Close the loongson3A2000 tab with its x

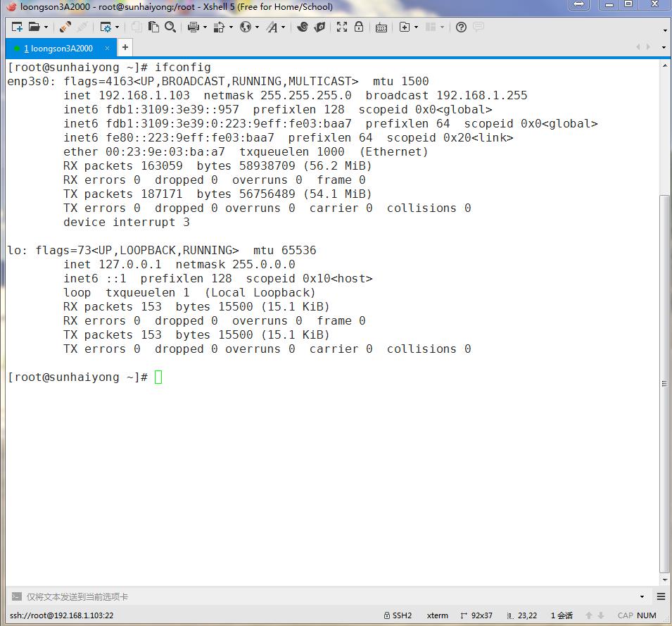coord(107,49)
